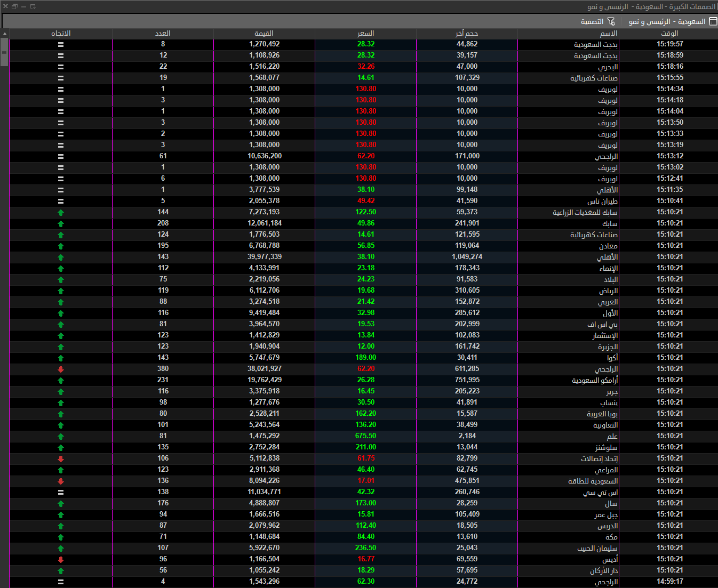Open the التصفية filter button
Image resolution: width=718 pixels, height=588 pixels.
pyautogui.click(x=598, y=21)
